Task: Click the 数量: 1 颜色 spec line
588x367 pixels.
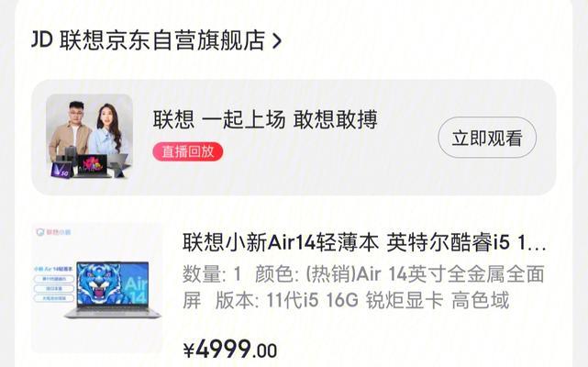Action: pos(363,274)
